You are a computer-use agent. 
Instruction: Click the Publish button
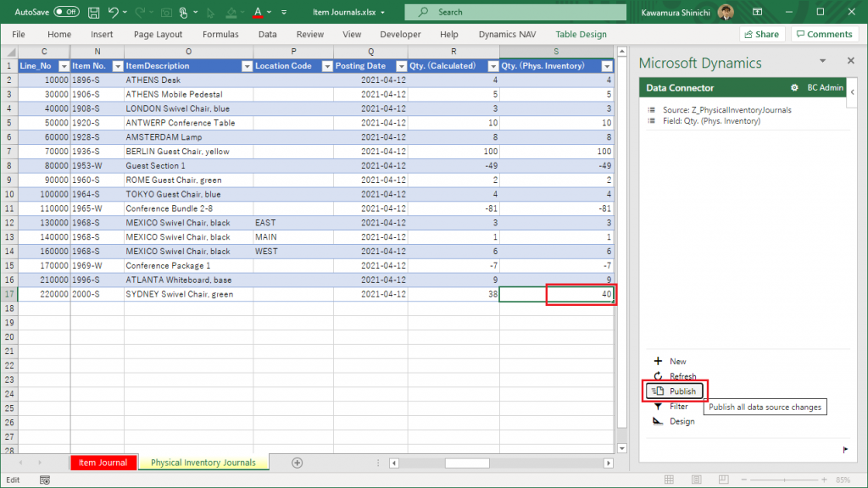point(674,391)
